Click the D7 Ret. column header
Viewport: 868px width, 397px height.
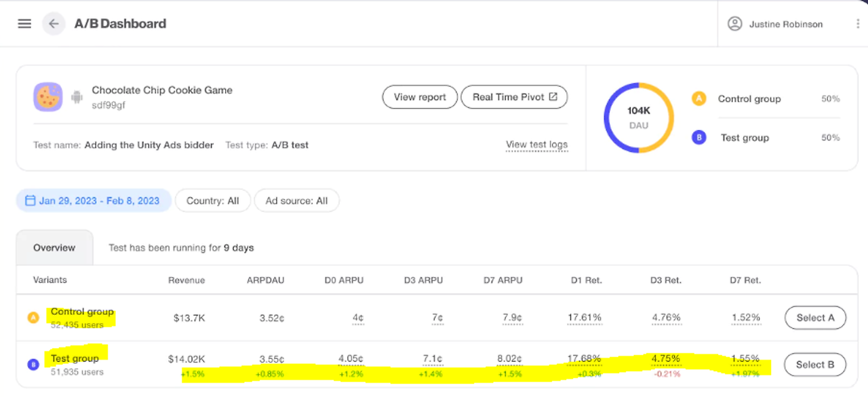[x=745, y=280]
